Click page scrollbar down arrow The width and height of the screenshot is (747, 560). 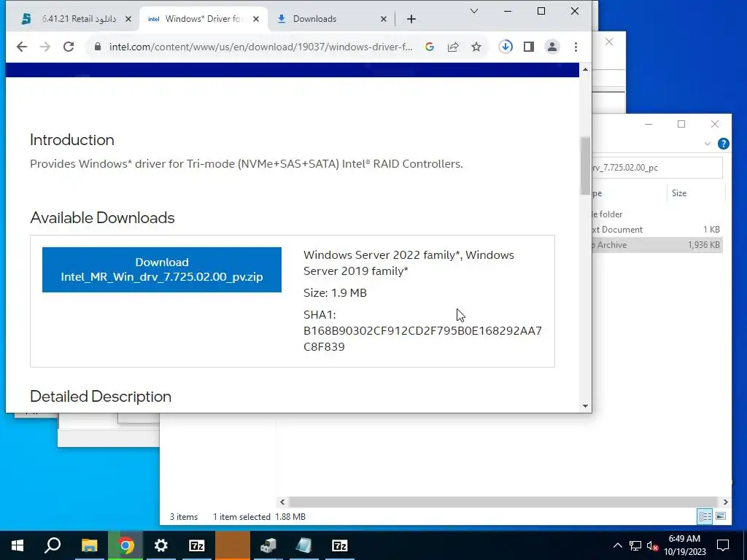click(585, 406)
